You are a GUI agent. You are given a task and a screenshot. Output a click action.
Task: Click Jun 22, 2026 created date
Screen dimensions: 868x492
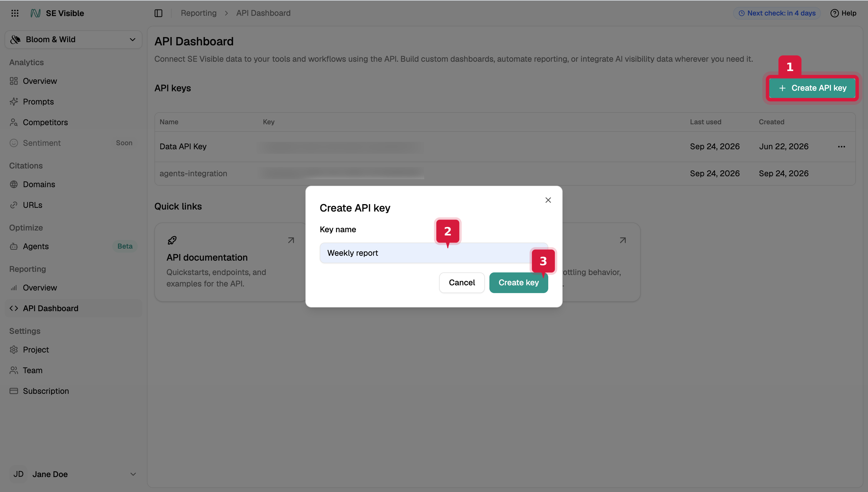[x=784, y=147]
